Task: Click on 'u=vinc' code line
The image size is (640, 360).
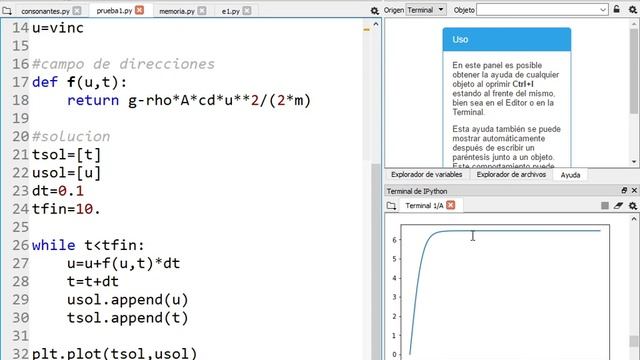Action: point(58,28)
